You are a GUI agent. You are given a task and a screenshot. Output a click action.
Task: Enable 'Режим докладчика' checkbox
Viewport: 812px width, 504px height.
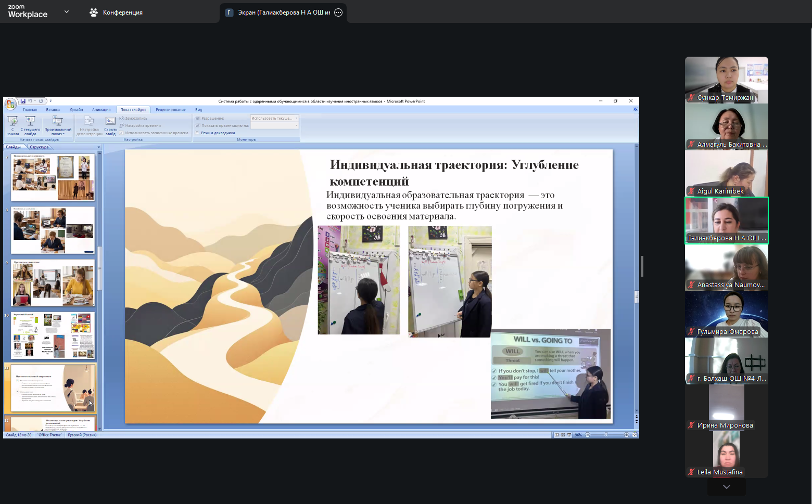click(x=198, y=133)
